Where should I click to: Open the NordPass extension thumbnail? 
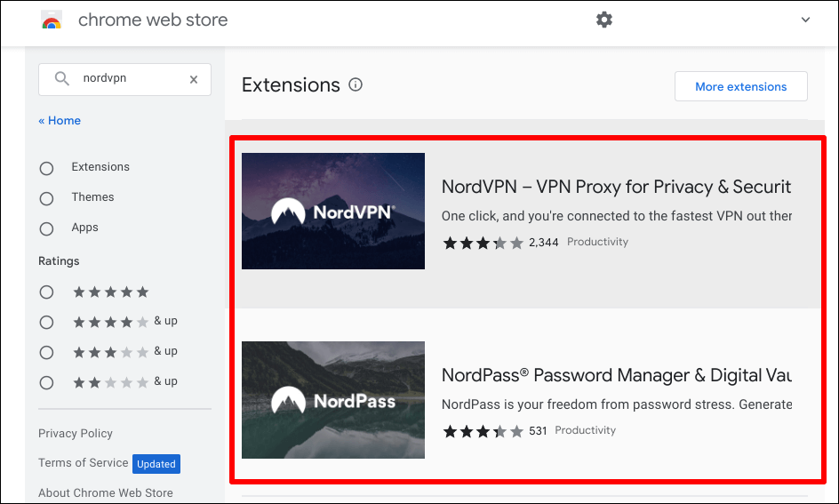pos(332,400)
